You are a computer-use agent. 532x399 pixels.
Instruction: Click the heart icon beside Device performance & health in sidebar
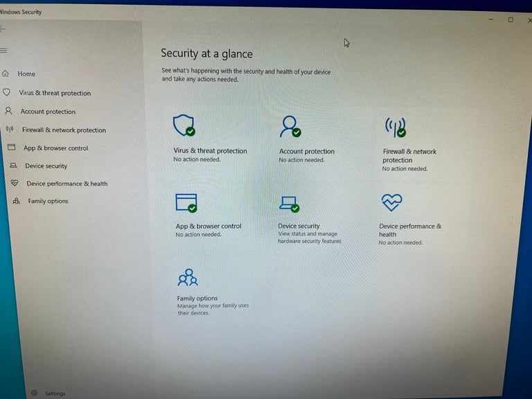[15, 183]
